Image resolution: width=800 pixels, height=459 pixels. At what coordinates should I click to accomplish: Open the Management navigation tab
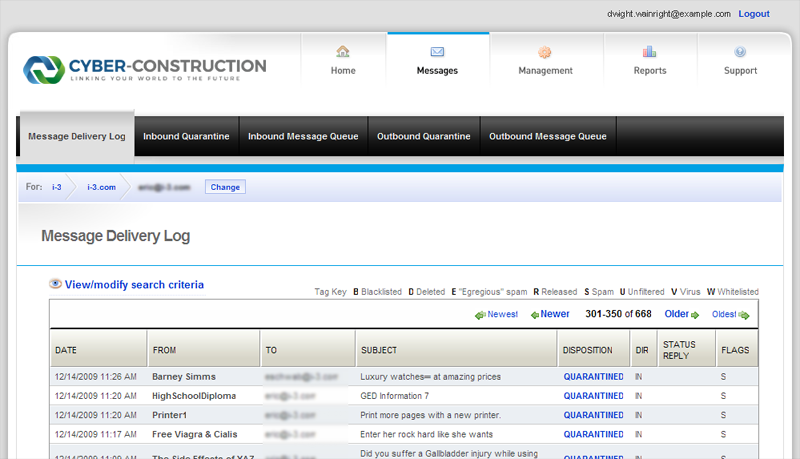coord(546,61)
